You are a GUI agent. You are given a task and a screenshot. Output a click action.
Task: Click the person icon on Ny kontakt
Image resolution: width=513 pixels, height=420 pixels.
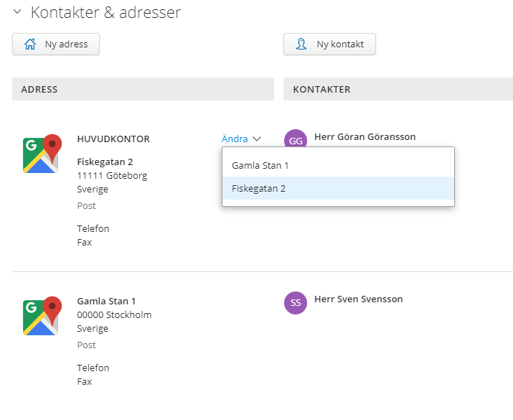click(301, 44)
